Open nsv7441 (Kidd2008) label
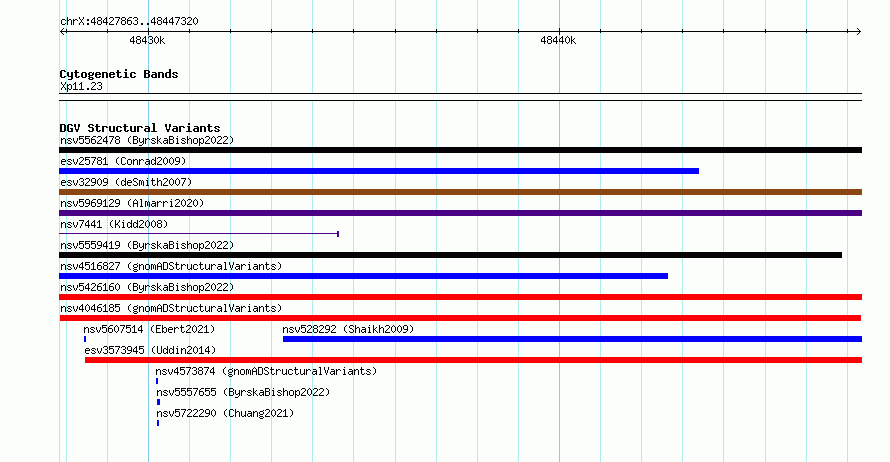 click(x=114, y=224)
